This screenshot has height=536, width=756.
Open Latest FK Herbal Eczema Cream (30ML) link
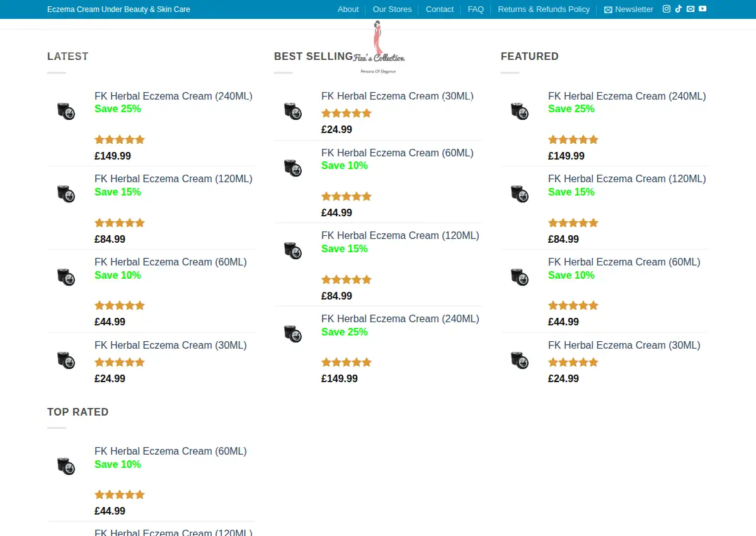pos(171,346)
